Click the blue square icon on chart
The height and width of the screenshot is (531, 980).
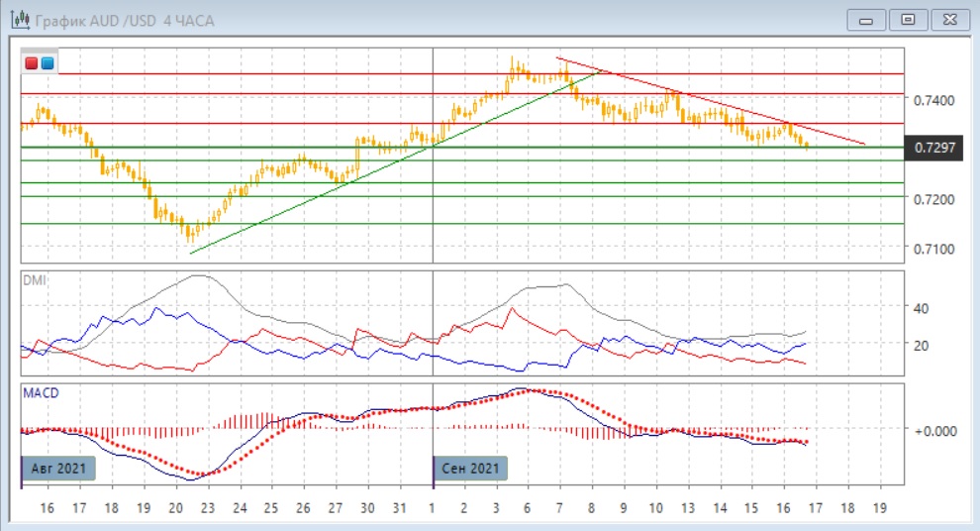coord(47,63)
